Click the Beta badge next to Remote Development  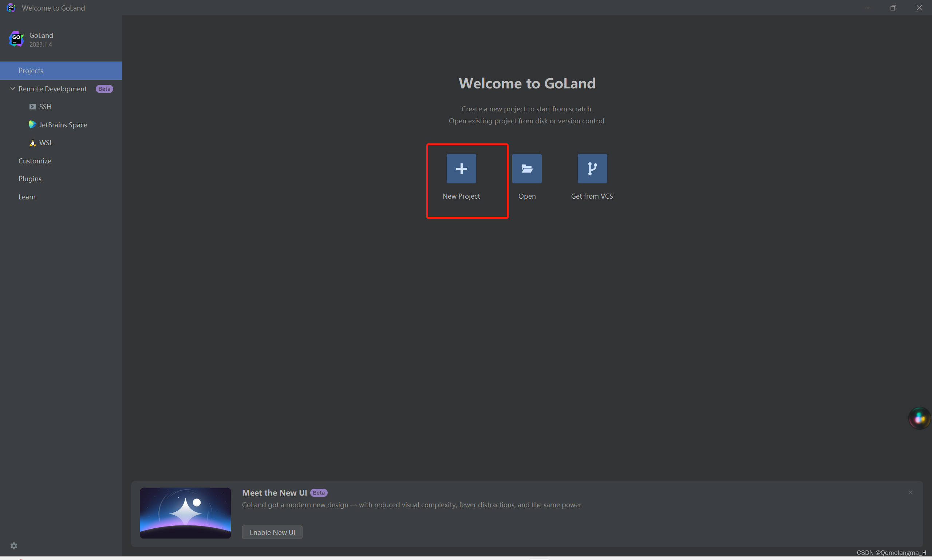[104, 89]
